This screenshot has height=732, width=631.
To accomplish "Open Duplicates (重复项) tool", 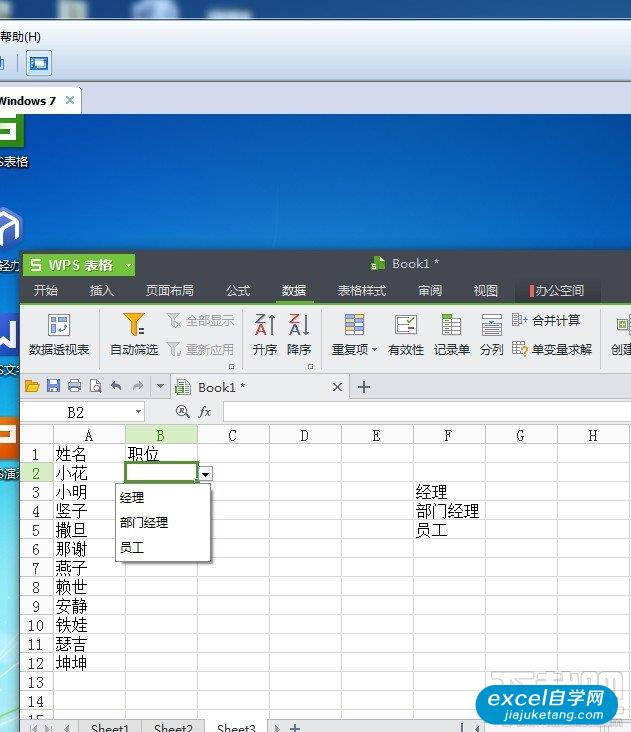I will click(354, 335).
